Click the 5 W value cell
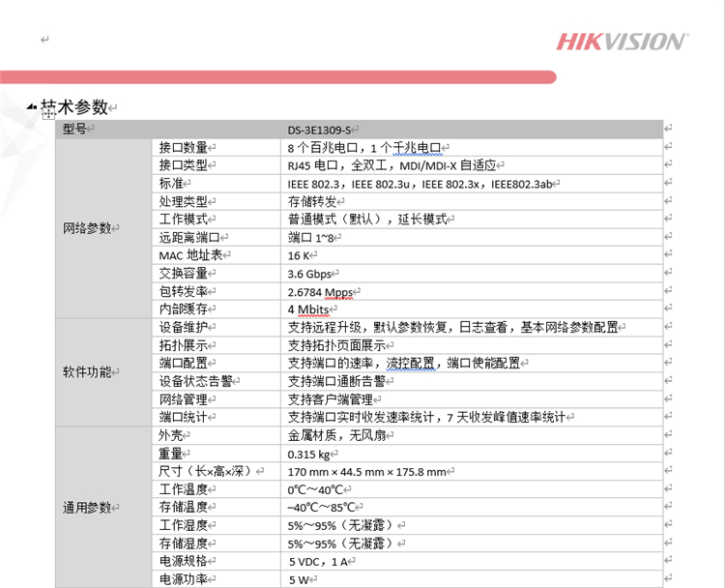This screenshot has height=588, width=725. [x=472, y=579]
